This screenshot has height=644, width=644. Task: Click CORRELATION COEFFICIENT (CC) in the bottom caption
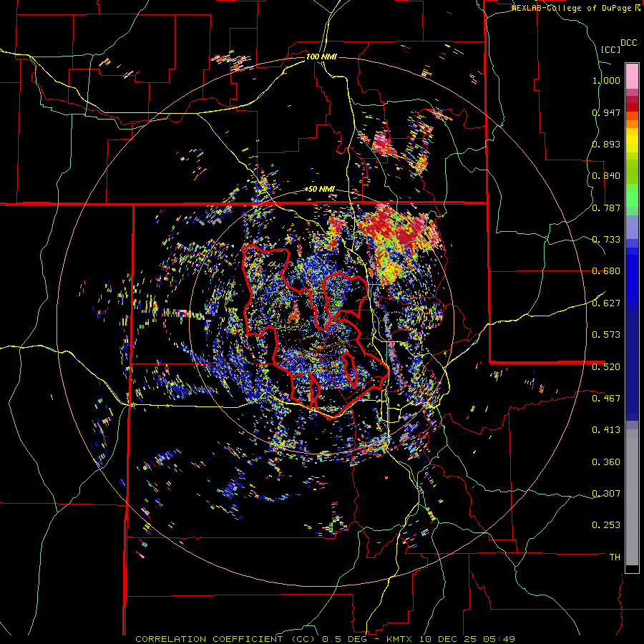[x=225, y=639]
